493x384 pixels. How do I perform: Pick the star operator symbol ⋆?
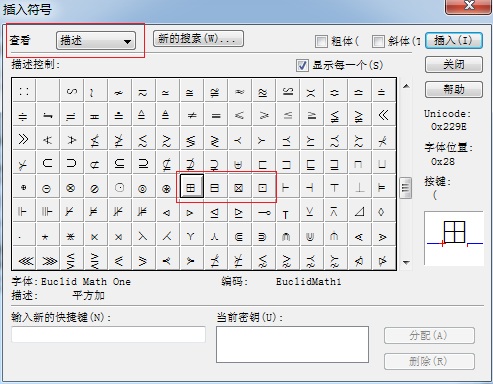point(47,235)
